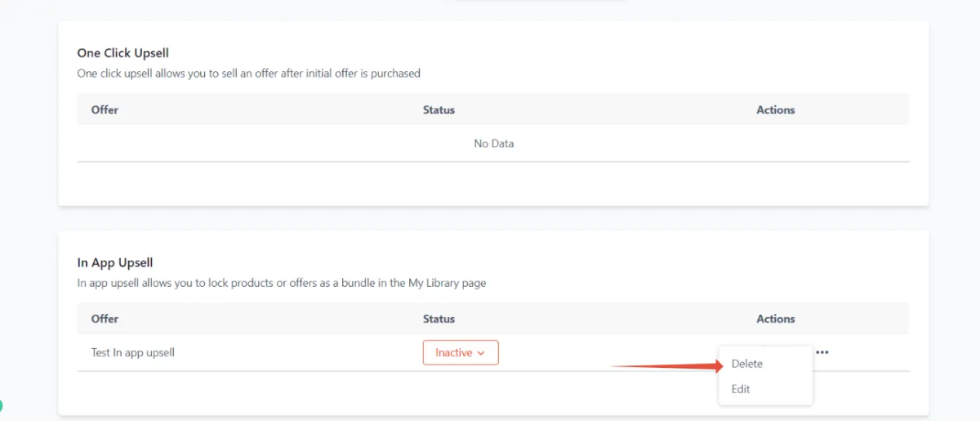Viewport: 980px width, 421px height.
Task: Click Actions column header in In App Upsell
Action: click(776, 319)
